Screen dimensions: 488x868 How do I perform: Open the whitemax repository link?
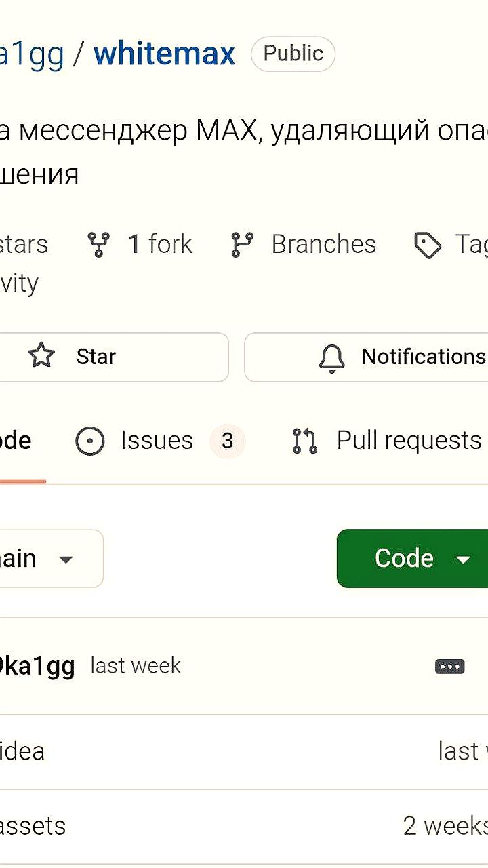[165, 54]
